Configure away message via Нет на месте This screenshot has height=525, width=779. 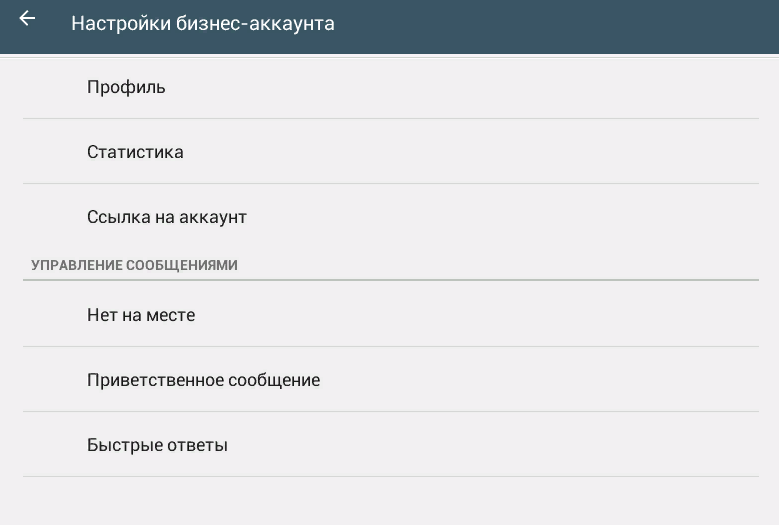point(141,315)
